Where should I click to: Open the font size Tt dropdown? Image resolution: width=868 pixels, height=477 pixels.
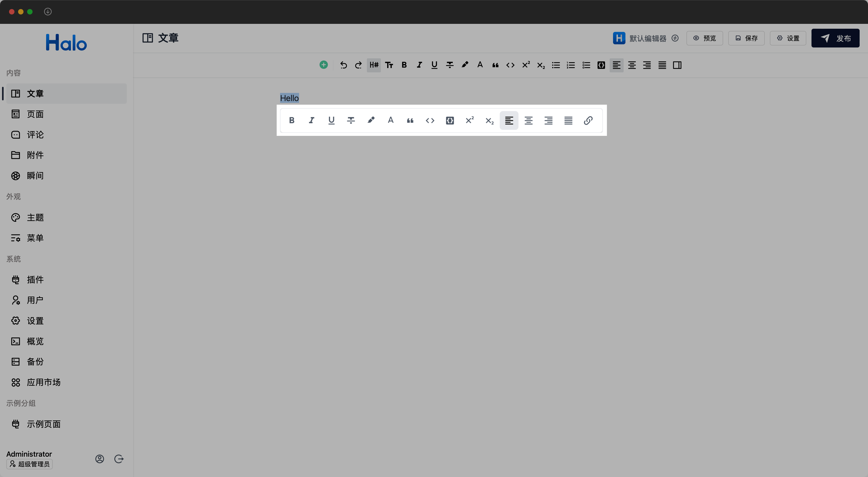(389, 65)
